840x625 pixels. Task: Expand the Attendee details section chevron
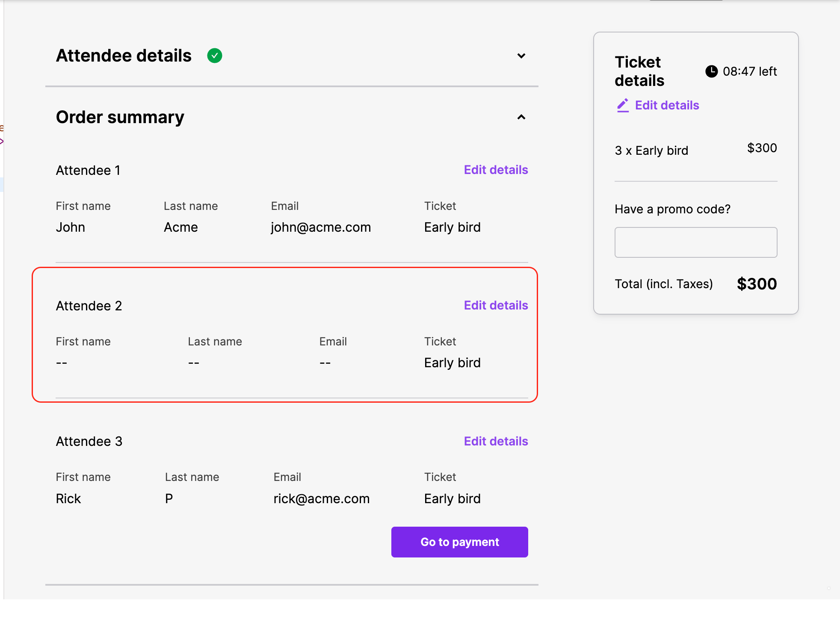click(x=521, y=56)
